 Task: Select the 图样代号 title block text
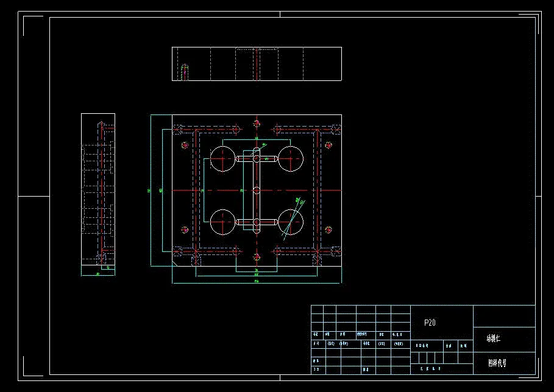(497, 363)
